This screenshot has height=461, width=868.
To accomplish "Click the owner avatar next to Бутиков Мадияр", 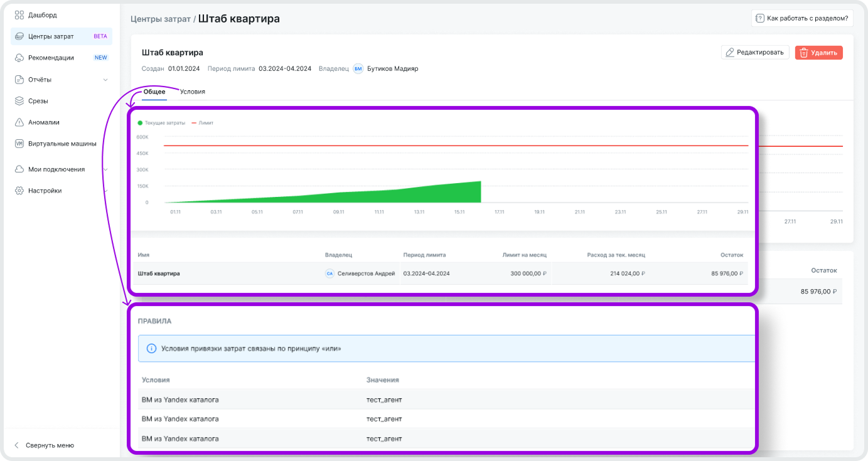I will [358, 69].
